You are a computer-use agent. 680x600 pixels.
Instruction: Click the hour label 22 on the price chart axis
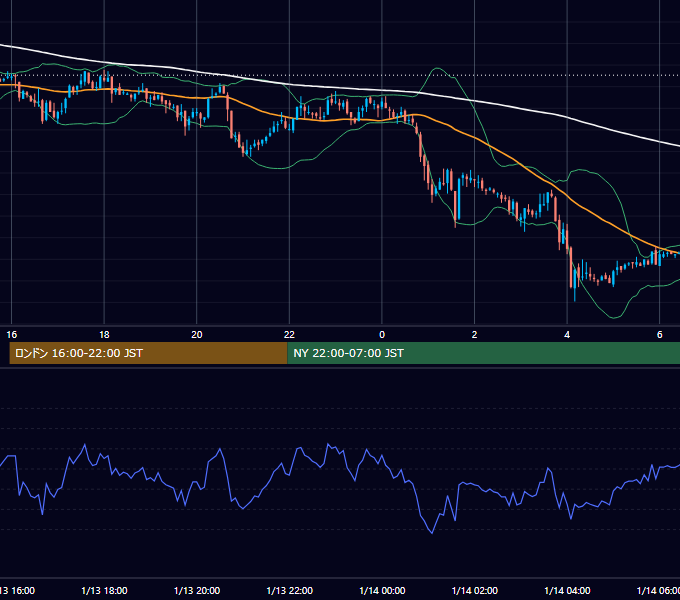pyautogui.click(x=289, y=335)
